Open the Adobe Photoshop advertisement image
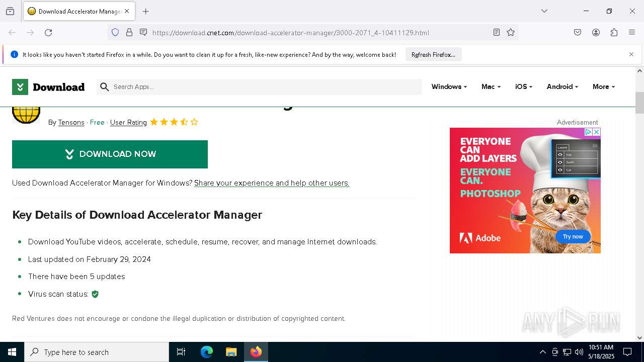Viewport: 644px width, 362px height. point(525,191)
